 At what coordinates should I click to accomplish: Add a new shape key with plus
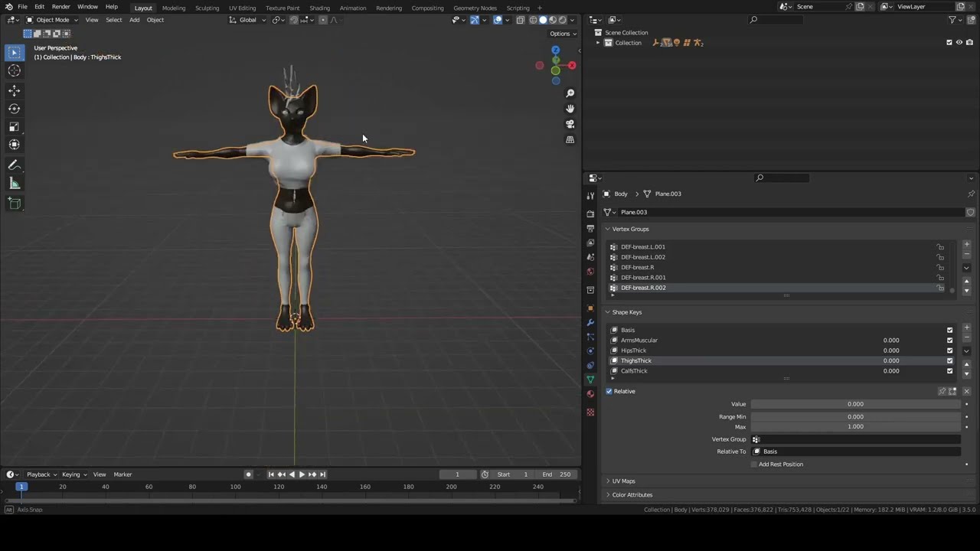[966, 328]
